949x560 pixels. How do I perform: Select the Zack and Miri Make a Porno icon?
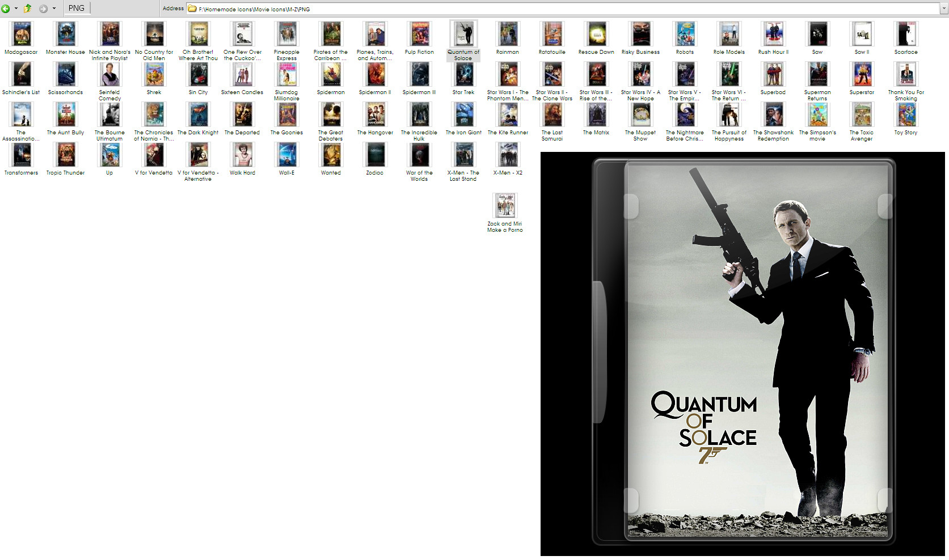(x=505, y=206)
